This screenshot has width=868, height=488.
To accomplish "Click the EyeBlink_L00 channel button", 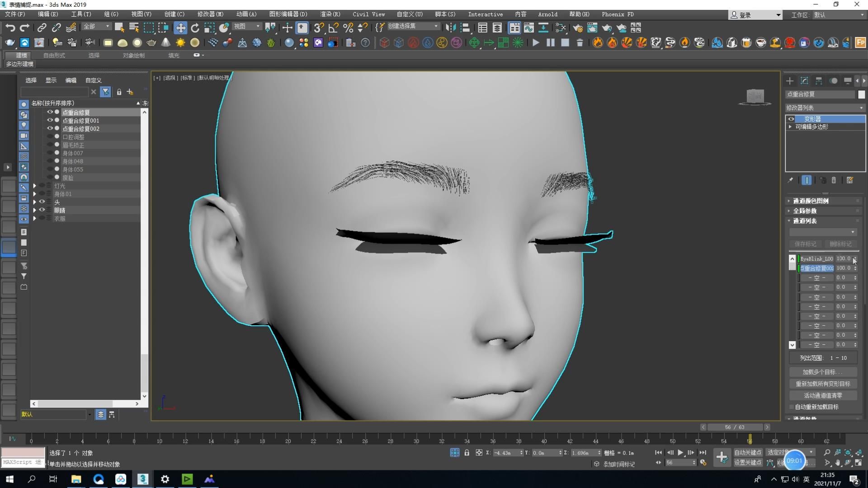I will 816,259.
